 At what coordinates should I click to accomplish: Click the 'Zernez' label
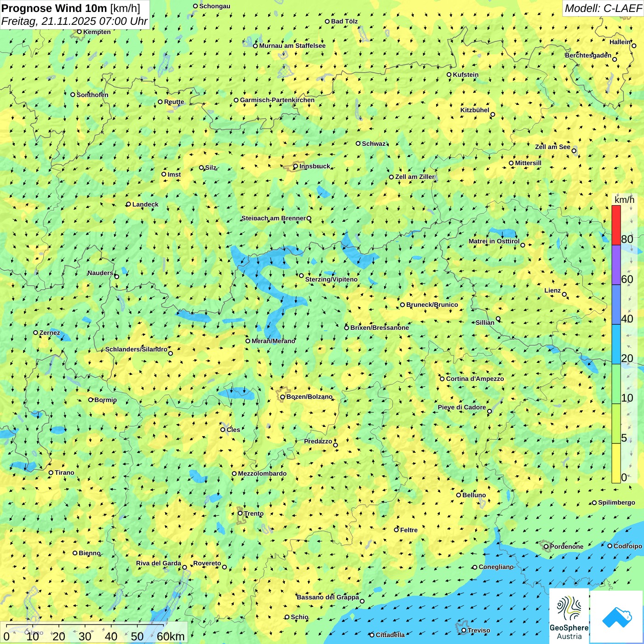[x=50, y=333]
